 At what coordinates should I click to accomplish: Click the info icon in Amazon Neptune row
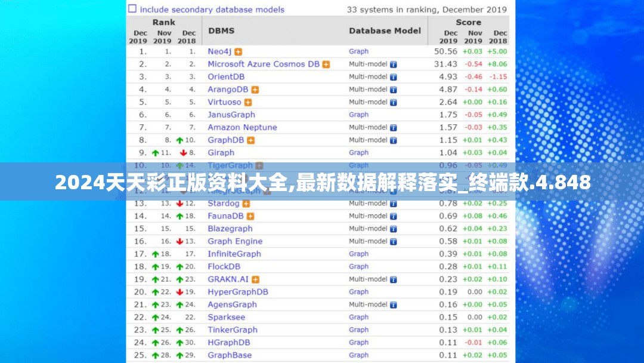coord(394,128)
